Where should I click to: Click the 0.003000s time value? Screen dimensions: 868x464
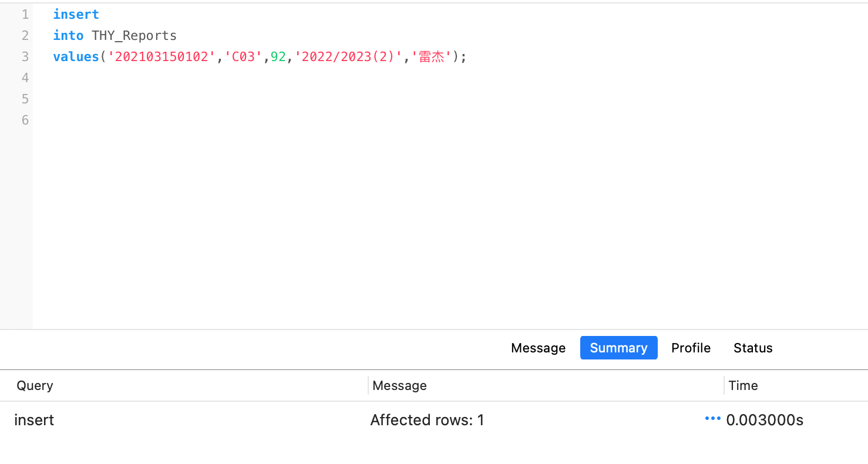pyautogui.click(x=765, y=420)
